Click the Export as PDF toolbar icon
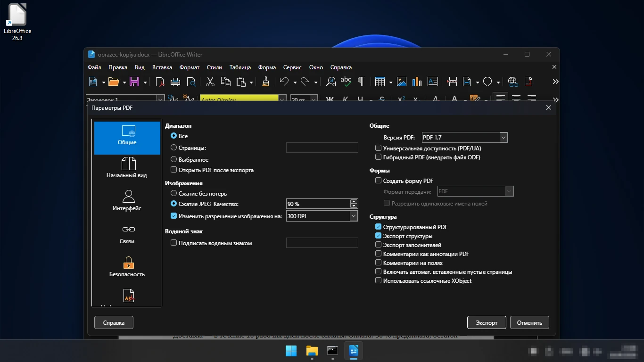This screenshot has height=362, width=644. pyautogui.click(x=160, y=82)
